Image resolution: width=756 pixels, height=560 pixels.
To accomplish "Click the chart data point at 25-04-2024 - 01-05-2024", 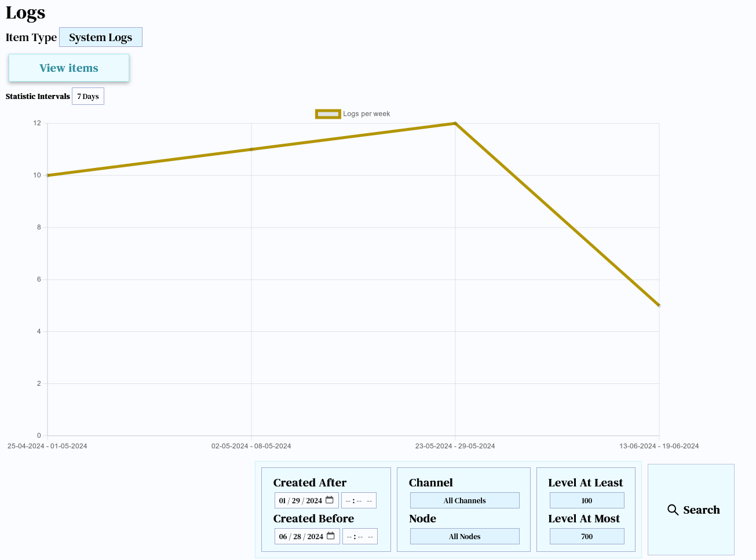I will coord(48,175).
